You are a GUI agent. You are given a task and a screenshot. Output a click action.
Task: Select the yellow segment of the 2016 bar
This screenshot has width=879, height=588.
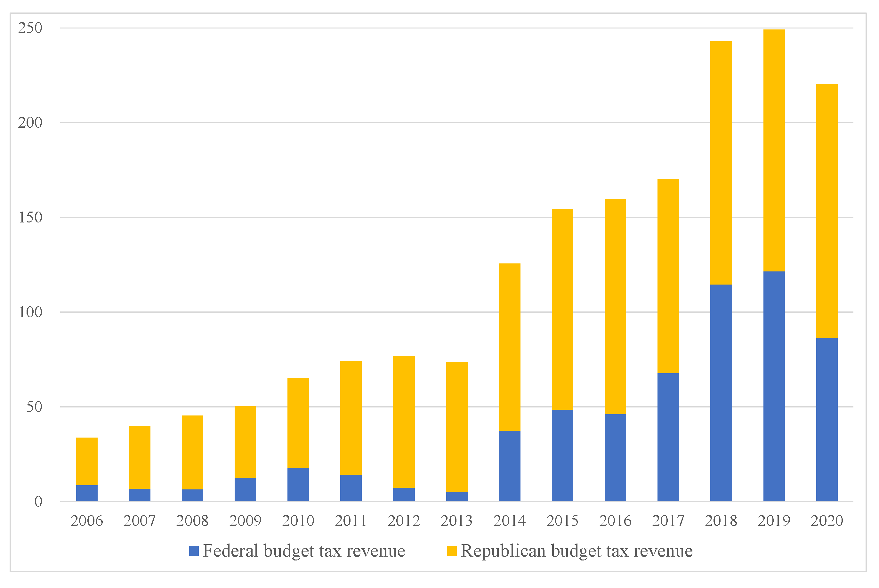pyautogui.click(x=615, y=307)
